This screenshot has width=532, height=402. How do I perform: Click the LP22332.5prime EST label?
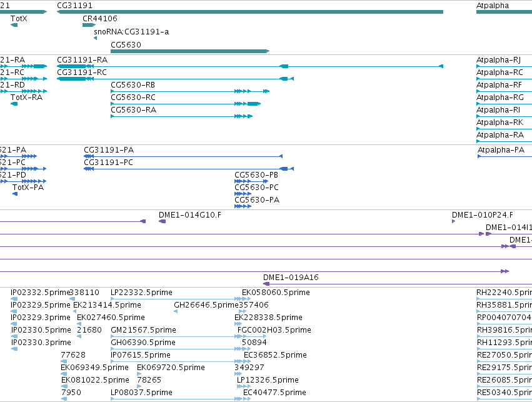(141, 293)
